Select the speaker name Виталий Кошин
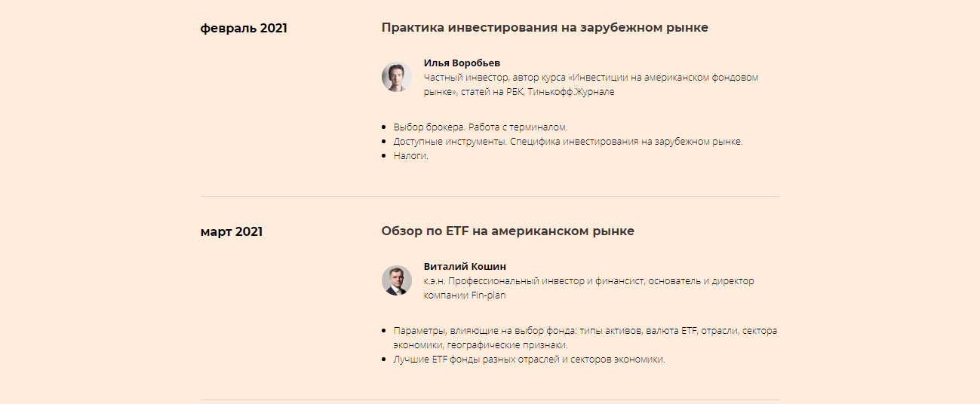980x404 pixels. coord(465,267)
